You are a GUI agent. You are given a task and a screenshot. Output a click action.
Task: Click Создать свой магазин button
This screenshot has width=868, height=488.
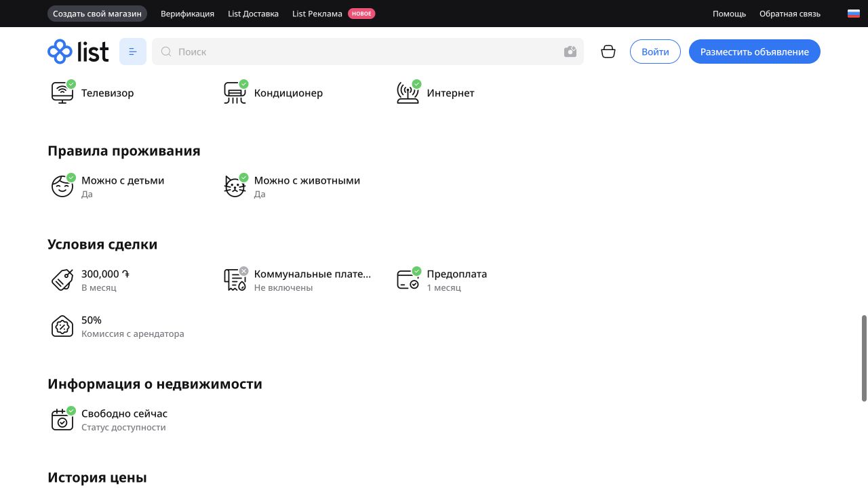(x=98, y=14)
